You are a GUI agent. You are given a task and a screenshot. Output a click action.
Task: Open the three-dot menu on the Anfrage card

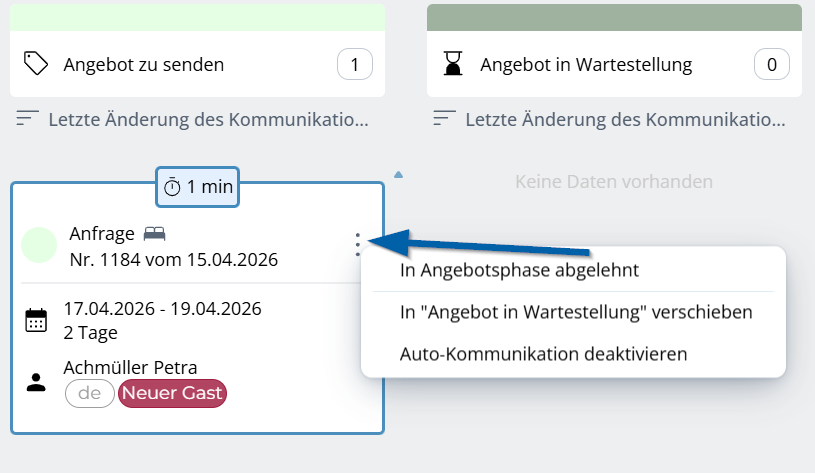pyautogui.click(x=357, y=244)
